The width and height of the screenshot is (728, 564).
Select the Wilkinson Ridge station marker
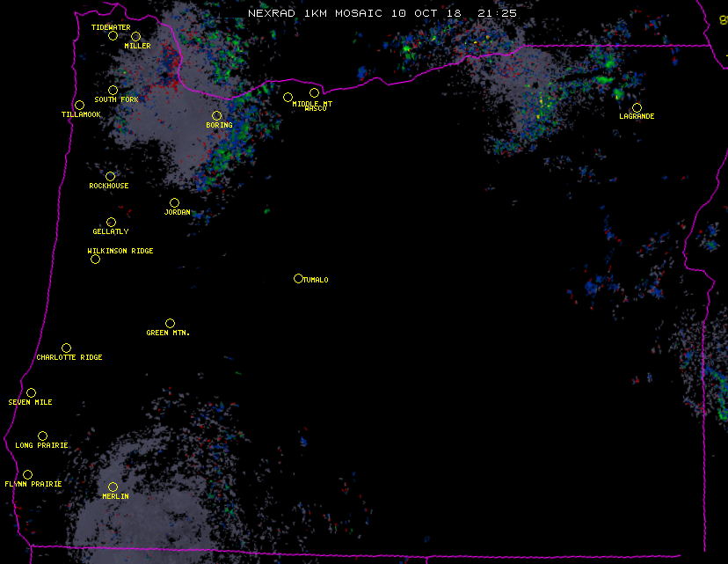[x=95, y=260]
